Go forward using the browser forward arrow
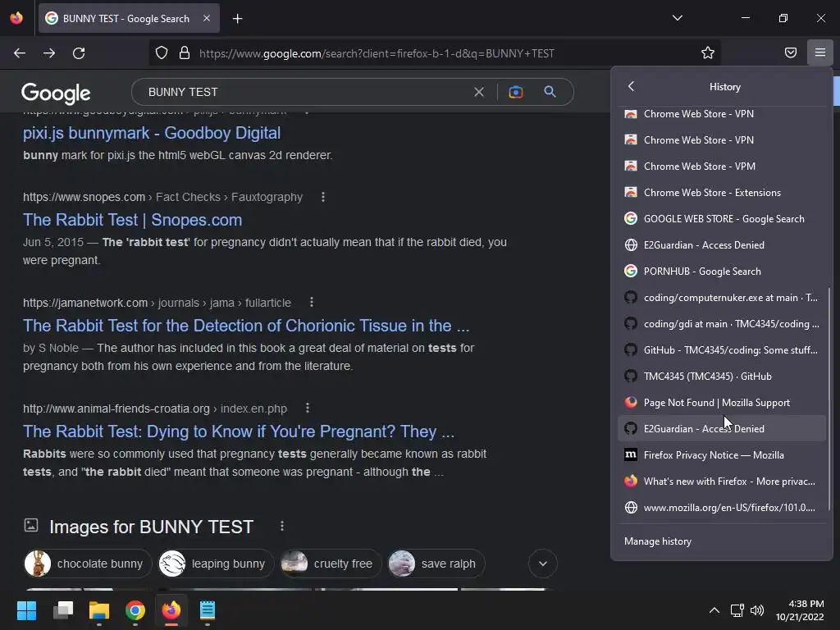 click(49, 53)
